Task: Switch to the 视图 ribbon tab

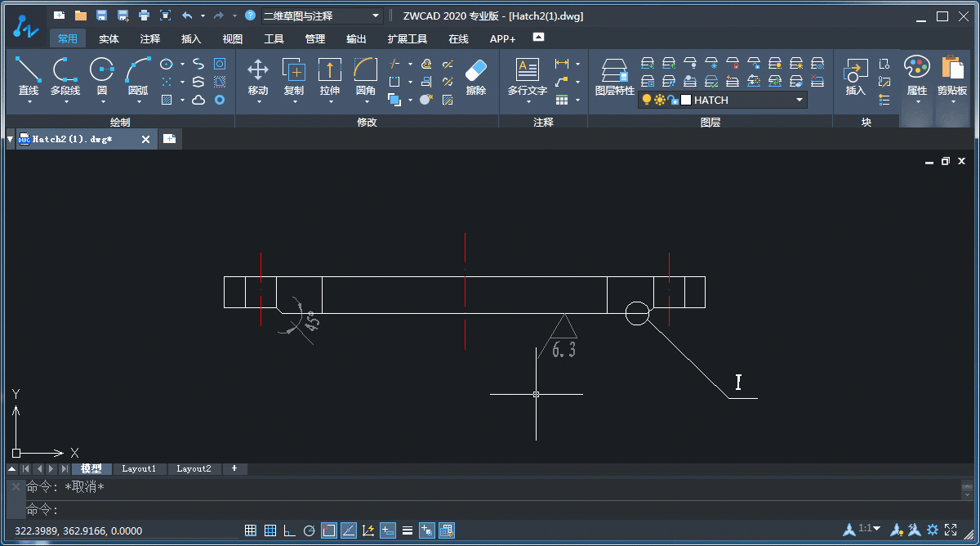Action: pyautogui.click(x=233, y=38)
